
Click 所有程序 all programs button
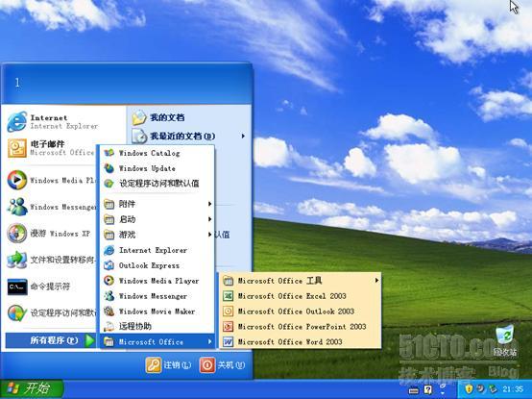pos(51,340)
